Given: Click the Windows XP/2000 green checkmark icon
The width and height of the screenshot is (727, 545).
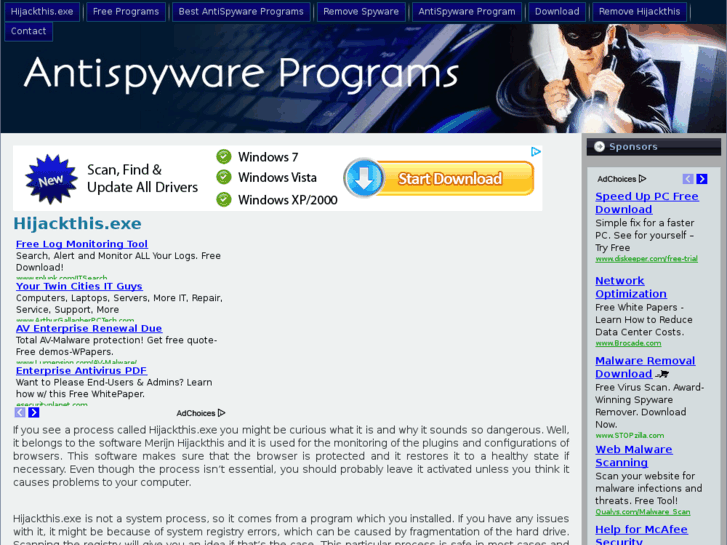Looking at the screenshot, I should 224,199.
